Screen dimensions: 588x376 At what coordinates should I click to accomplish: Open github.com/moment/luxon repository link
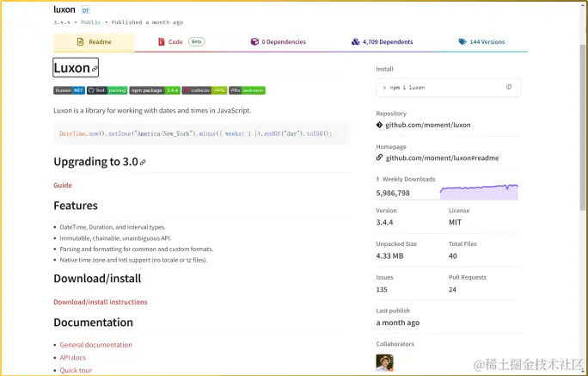[428, 125]
